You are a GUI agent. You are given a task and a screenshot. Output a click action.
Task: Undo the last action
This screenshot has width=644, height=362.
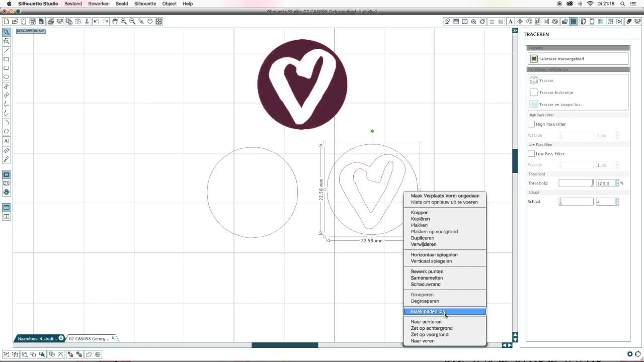pyautogui.click(x=96, y=22)
